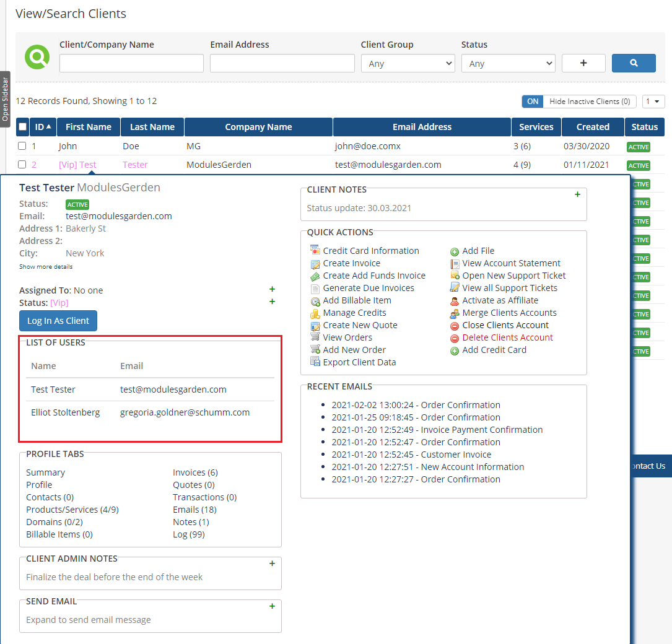Viewport: 672px width, 644px height.
Task: Click Log In As Client button
Action: point(58,321)
